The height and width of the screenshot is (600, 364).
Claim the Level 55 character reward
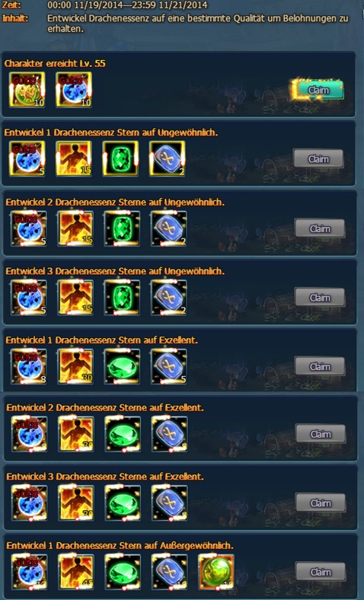point(319,90)
